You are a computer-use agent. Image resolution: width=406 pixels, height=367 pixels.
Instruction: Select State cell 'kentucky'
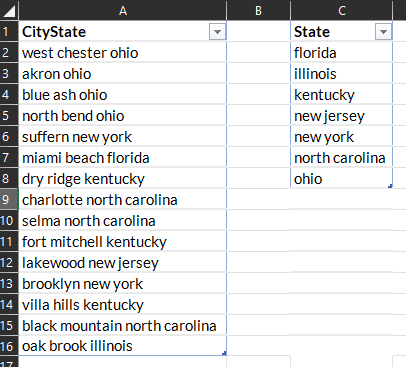[342, 95]
